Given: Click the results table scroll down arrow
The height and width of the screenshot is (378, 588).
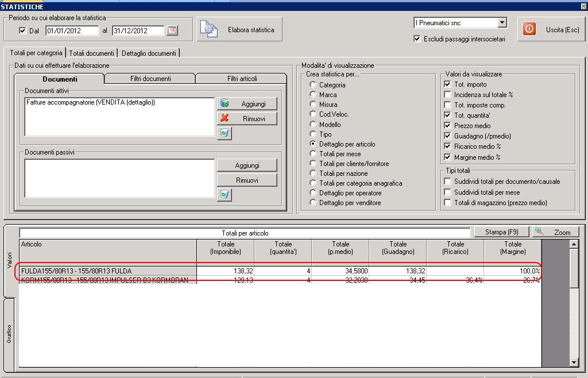Looking at the screenshot, I should pyautogui.click(x=574, y=362).
